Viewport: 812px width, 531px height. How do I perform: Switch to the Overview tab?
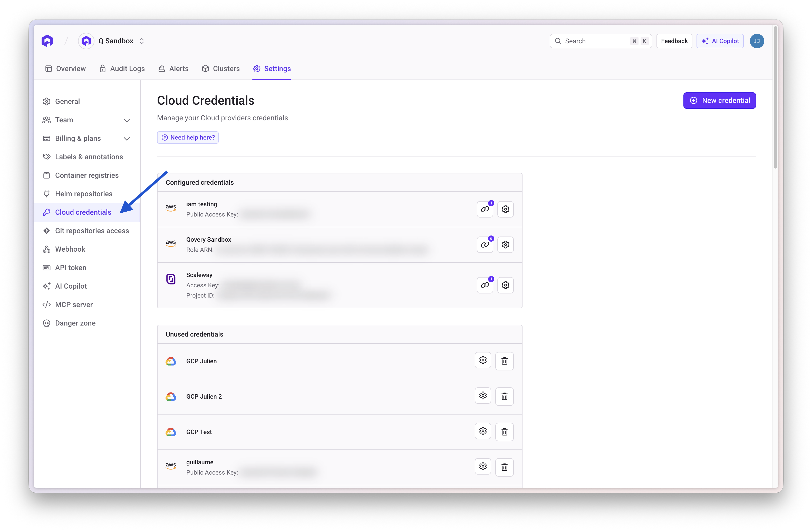pos(65,68)
